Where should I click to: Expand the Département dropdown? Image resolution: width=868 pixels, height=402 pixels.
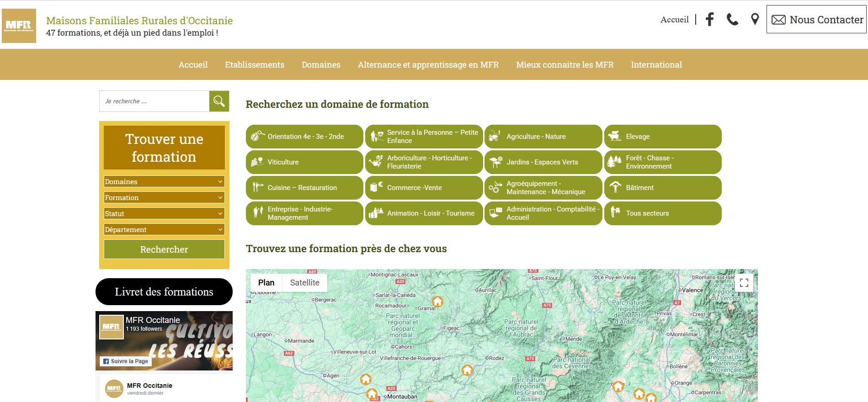click(164, 229)
